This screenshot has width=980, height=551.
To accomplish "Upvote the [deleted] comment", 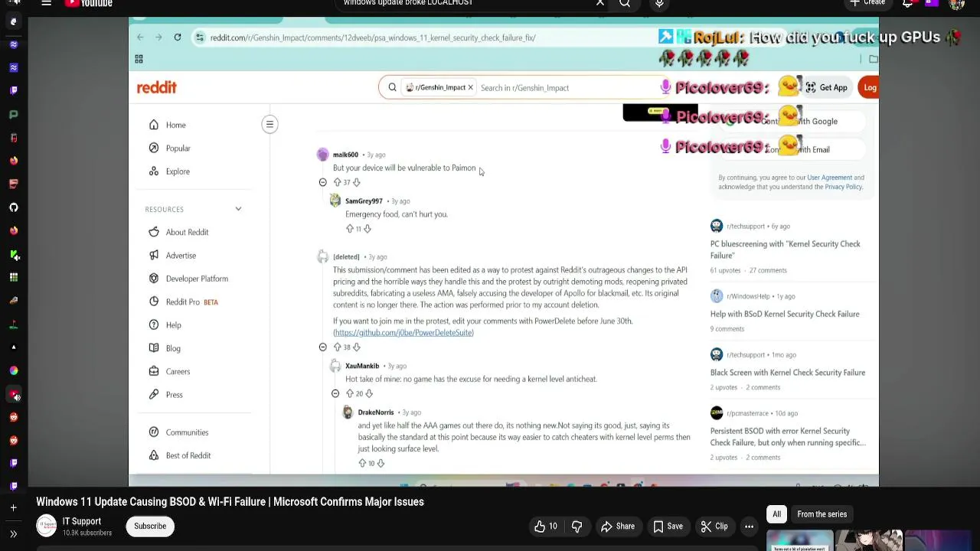I will [x=337, y=347].
